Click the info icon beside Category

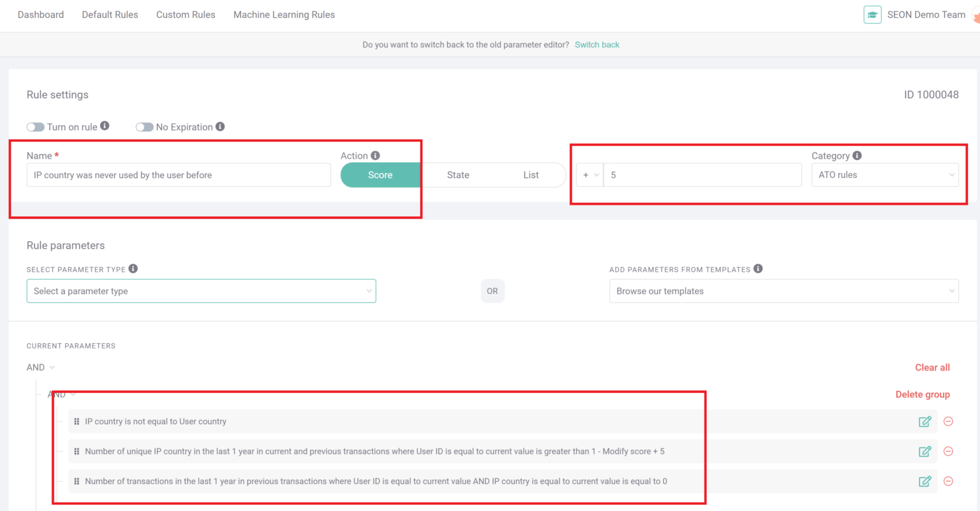(x=856, y=155)
